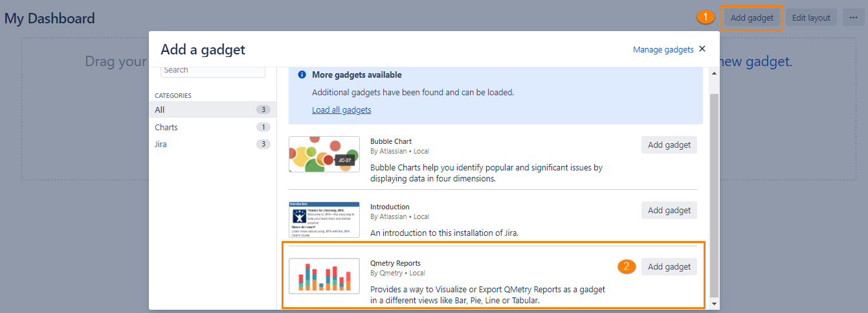Select the Jira category
Image resolution: width=868 pixels, height=313 pixels.
(212, 144)
